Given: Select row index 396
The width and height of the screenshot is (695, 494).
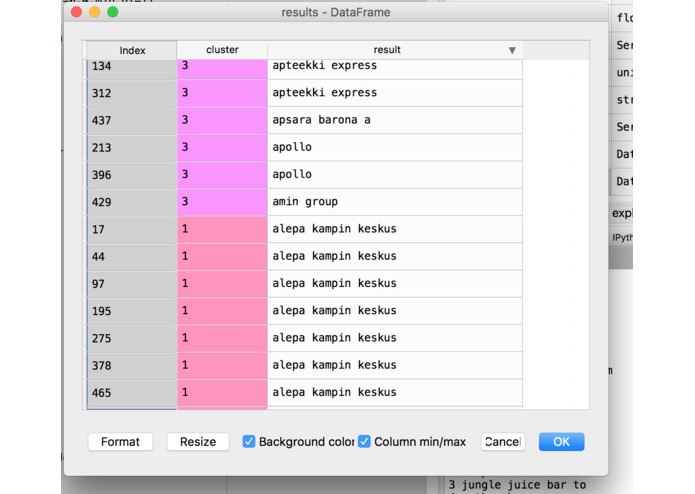Looking at the screenshot, I should [x=132, y=175].
